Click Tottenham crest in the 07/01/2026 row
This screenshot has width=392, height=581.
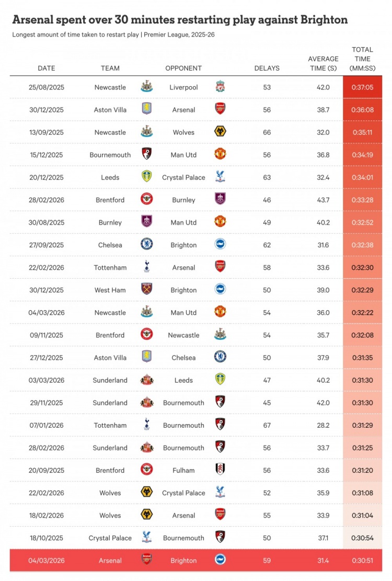pos(147,424)
